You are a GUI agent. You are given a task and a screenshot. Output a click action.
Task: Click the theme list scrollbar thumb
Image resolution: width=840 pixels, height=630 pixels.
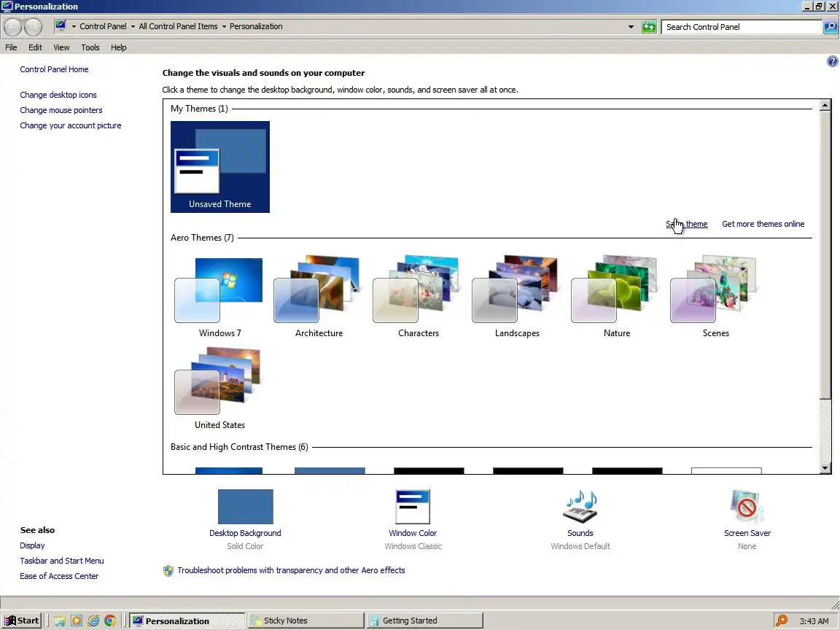coord(825,255)
